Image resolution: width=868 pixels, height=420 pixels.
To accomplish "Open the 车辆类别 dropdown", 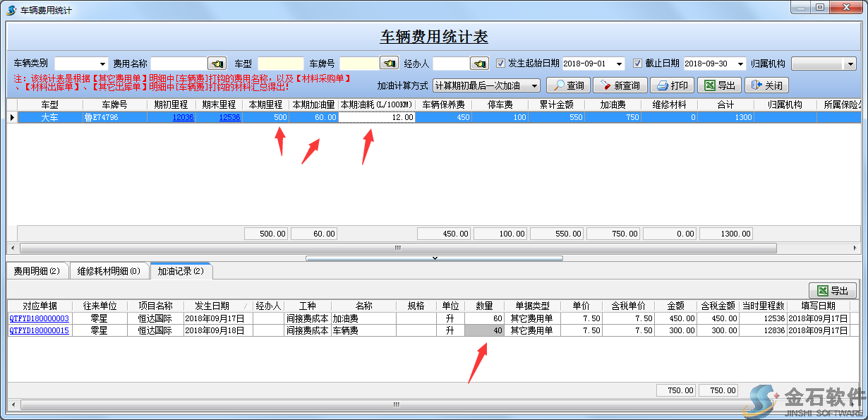I will click(x=102, y=64).
